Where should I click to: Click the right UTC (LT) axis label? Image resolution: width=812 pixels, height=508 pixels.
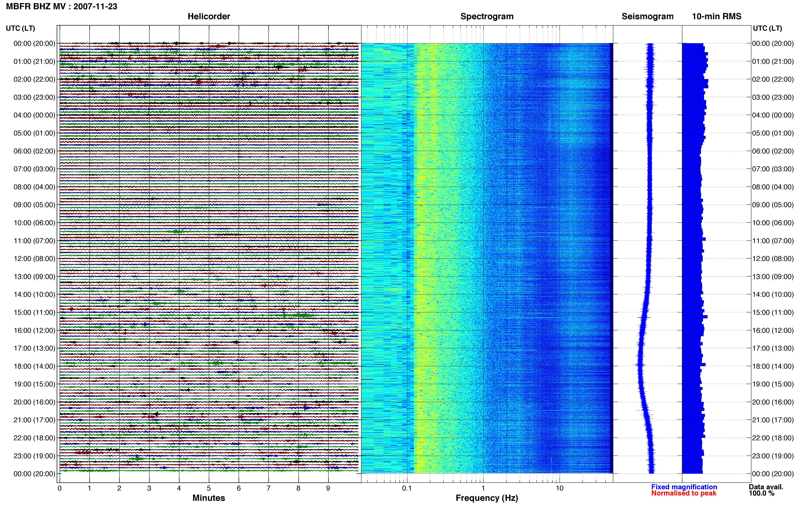(x=767, y=28)
